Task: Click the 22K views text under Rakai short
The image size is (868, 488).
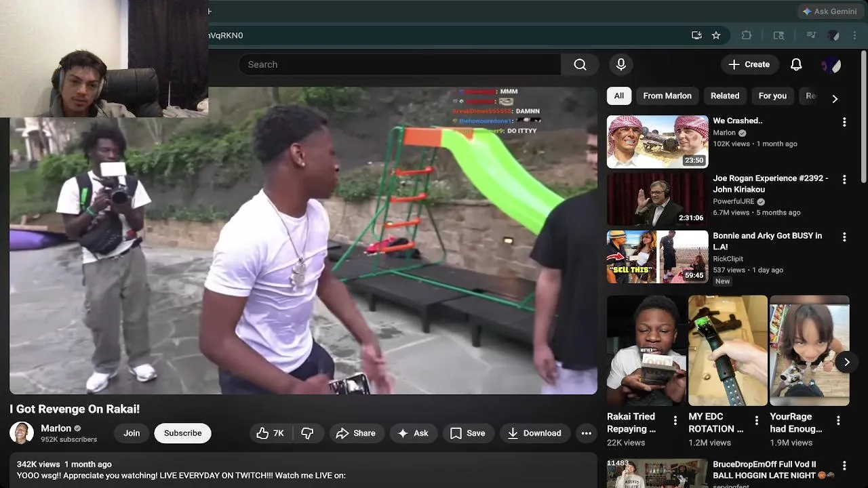Action: 626,443
